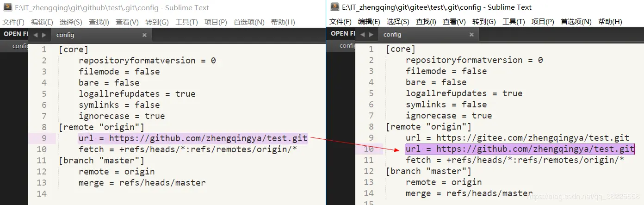Click Sublime Text icon in github window title
Viewport: 644px width, 205px height.
click(x=7, y=7)
